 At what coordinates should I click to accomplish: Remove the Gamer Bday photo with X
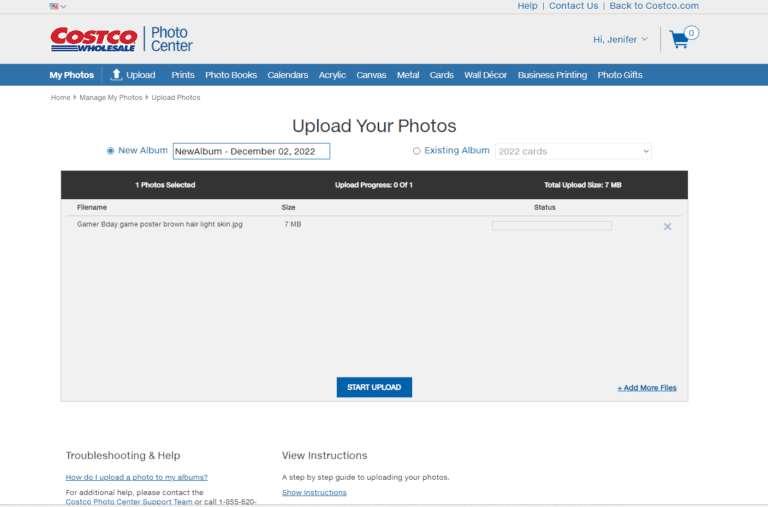(x=667, y=226)
